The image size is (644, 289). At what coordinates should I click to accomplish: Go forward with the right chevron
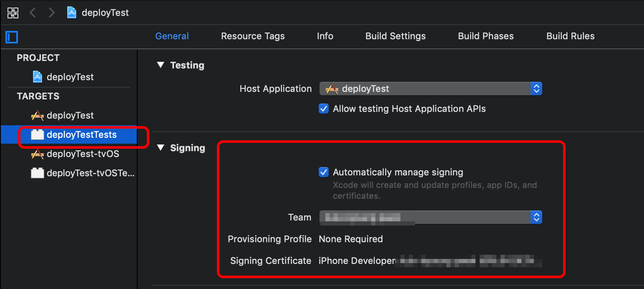51,13
